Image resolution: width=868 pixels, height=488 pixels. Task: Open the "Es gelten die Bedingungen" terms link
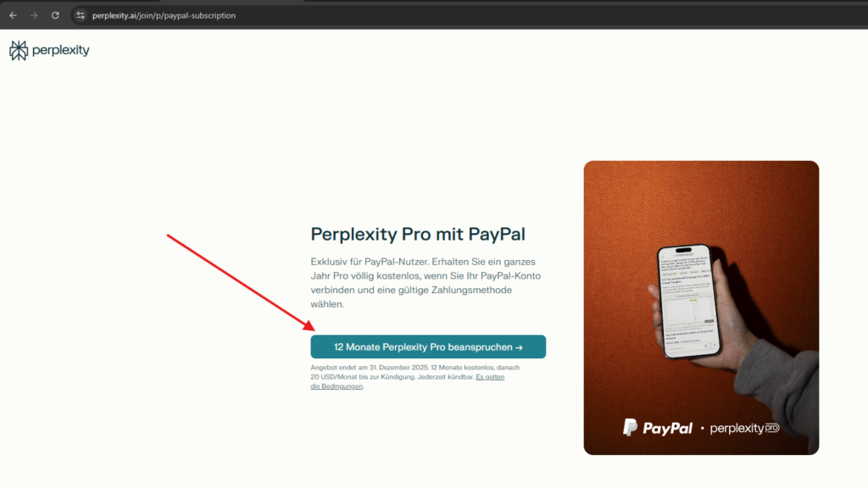pyautogui.click(x=407, y=382)
